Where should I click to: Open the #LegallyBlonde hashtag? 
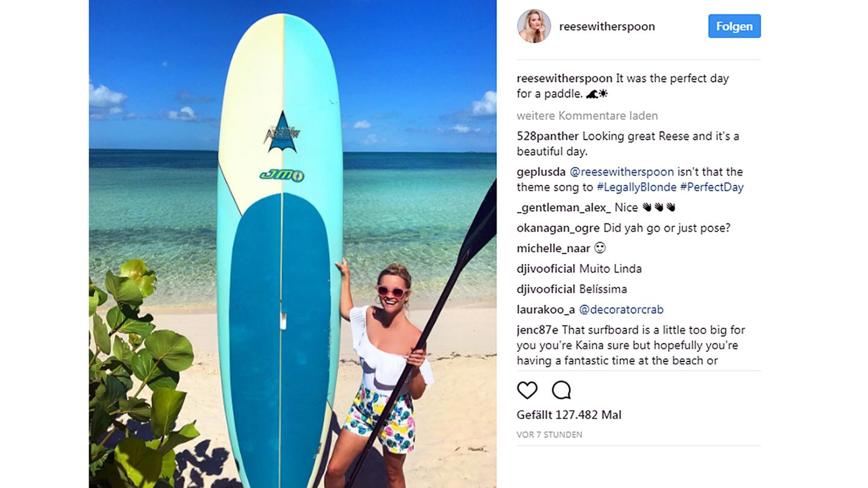point(637,187)
